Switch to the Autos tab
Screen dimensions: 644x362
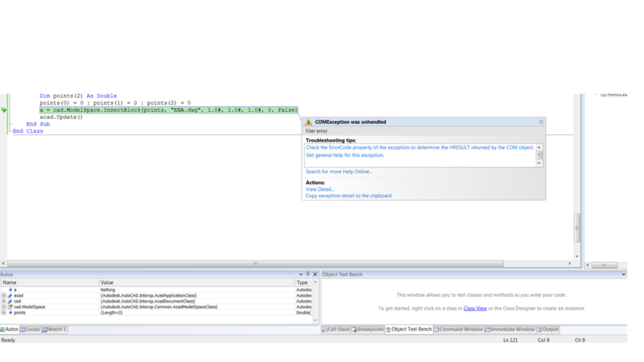(10, 329)
